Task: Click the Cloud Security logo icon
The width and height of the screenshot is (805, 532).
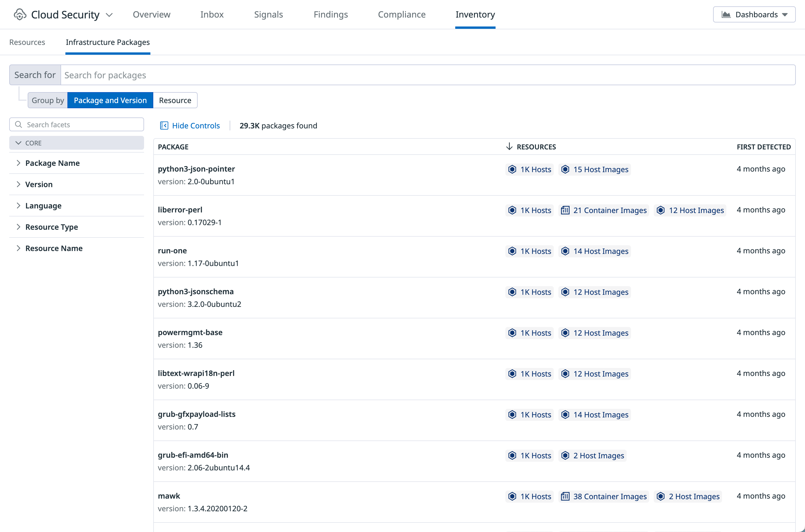Action: click(x=20, y=15)
